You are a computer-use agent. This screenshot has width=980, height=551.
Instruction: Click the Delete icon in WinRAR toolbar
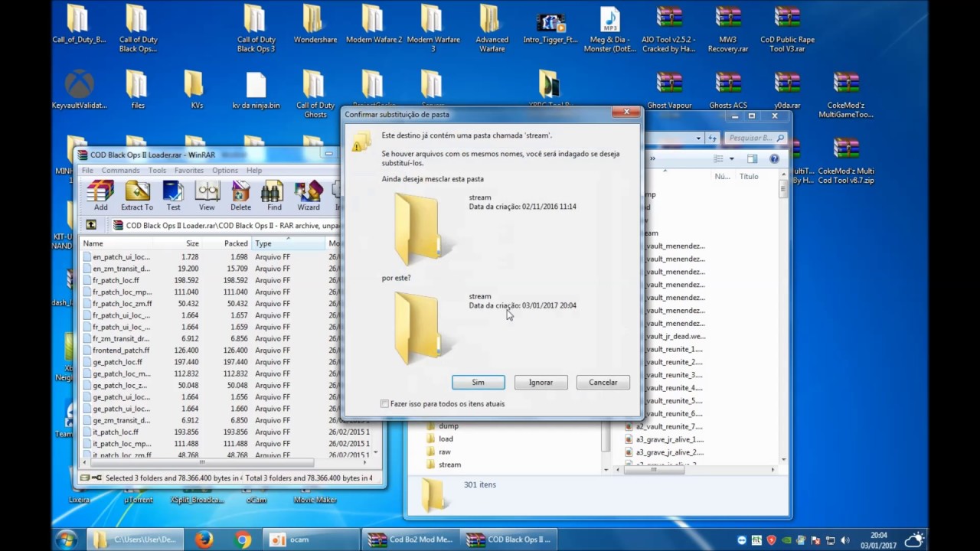point(240,196)
